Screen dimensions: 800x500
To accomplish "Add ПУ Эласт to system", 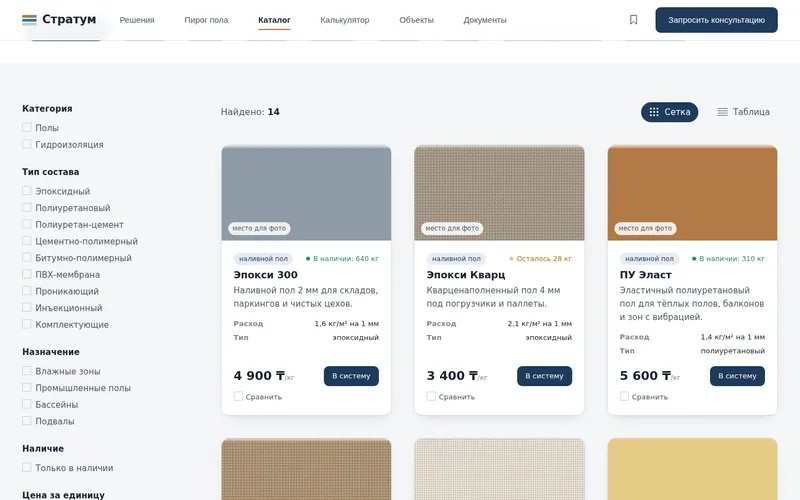I will click(737, 376).
